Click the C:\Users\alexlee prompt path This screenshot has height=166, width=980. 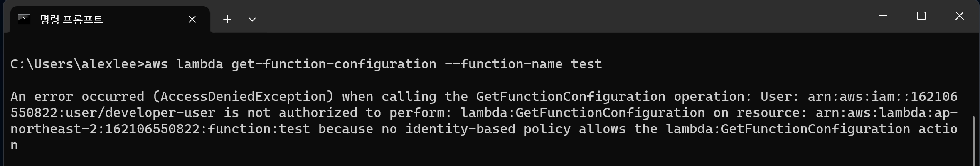pyautogui.click(x=73, y=64)
